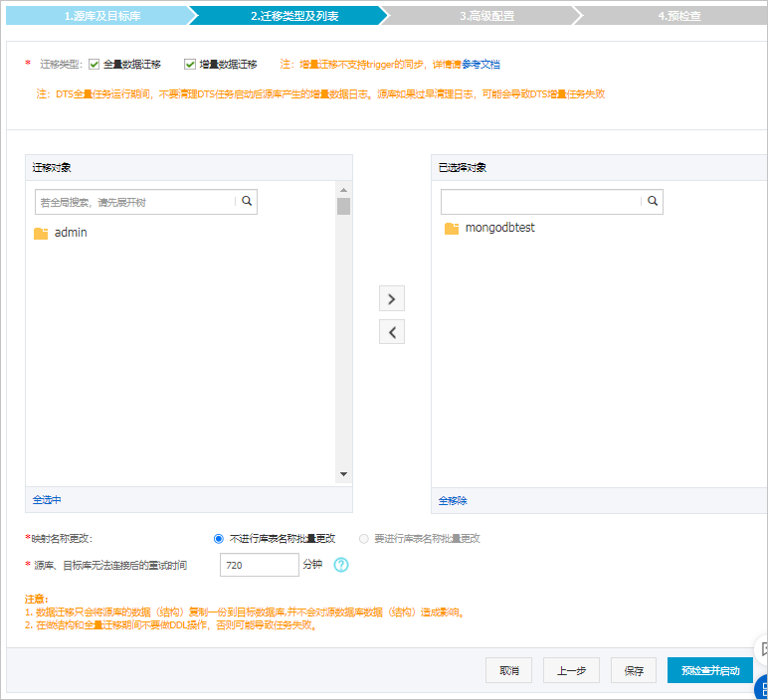This screenshot has height=700, width=768.
Task: Select step 2.迁移类型及列表
Action: pos(294,16)
